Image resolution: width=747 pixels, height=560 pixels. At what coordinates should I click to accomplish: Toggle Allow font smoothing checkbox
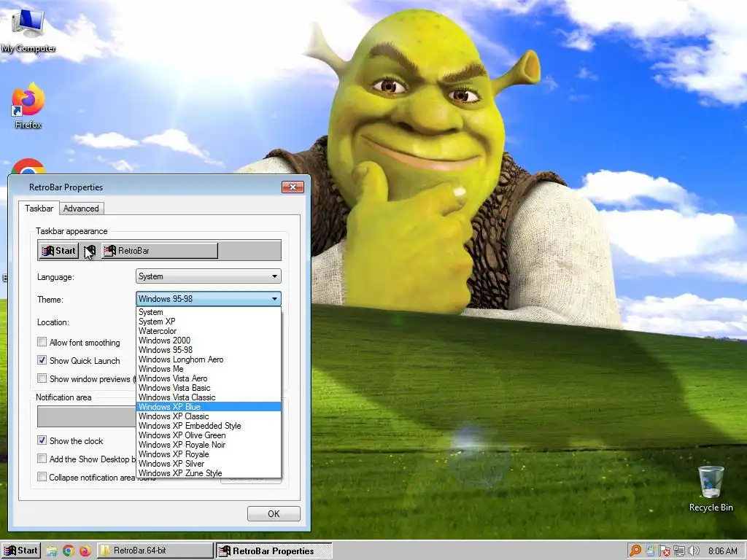tap(42, 342)
